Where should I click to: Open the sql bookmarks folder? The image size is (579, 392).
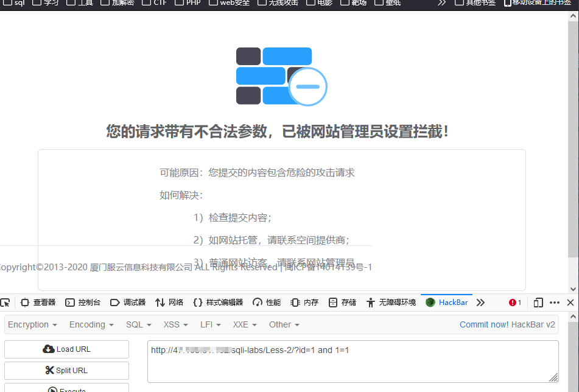14,2
